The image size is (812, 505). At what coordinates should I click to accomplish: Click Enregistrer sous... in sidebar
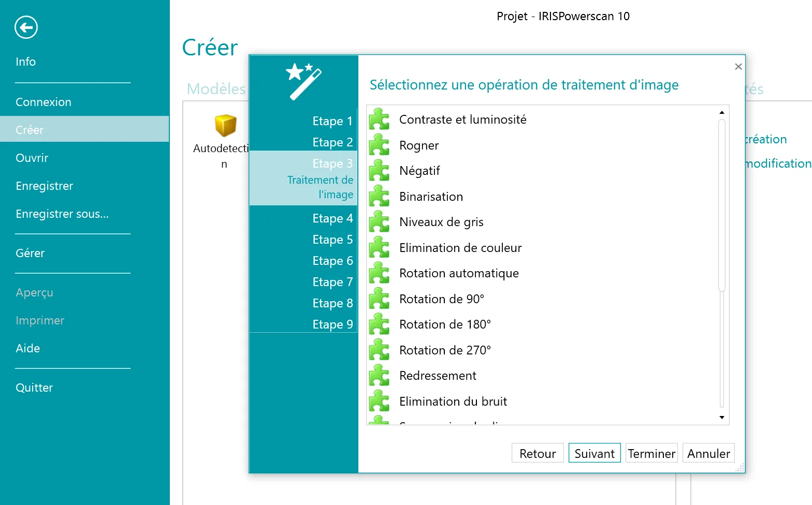click(x=62, y=214)
